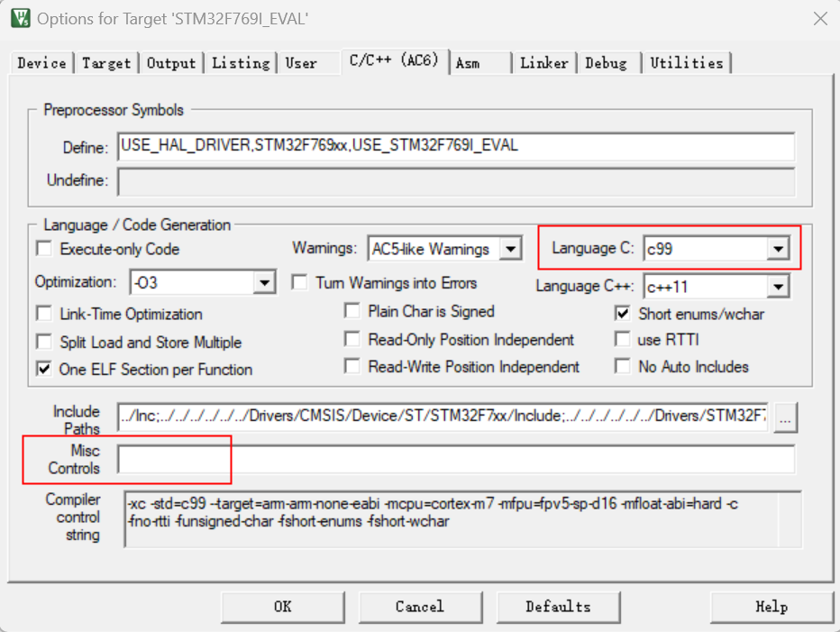
Task: Enable Turn Warnings into Errors
Action: [x=300, y=283]
